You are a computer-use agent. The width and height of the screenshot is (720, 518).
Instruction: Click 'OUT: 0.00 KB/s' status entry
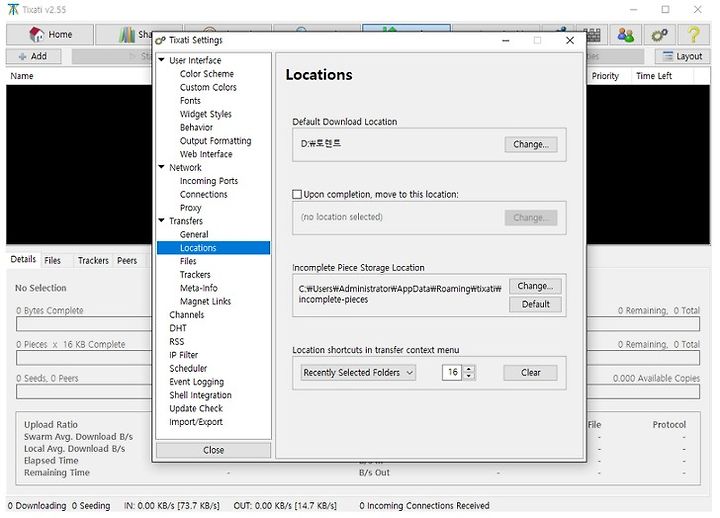tap(285, 506)
